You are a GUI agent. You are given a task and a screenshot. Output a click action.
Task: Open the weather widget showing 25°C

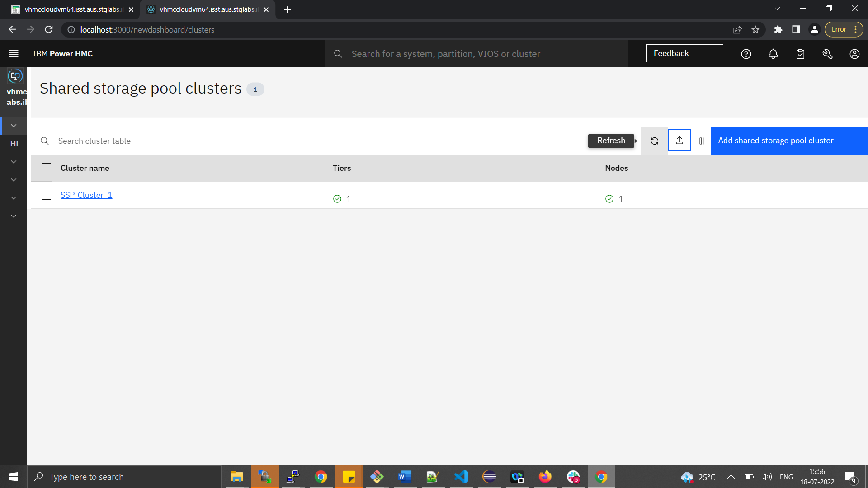click(698, 477)
